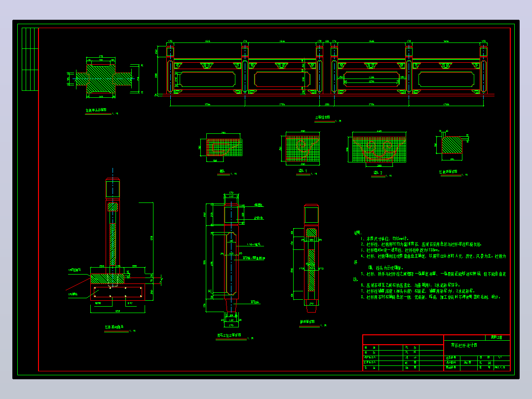Click the blue centerline of the column elevation

click(x=231, y=257)
